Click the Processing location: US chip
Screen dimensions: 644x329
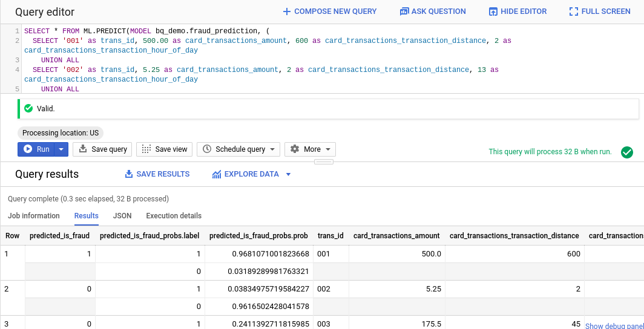pos(61,133)
